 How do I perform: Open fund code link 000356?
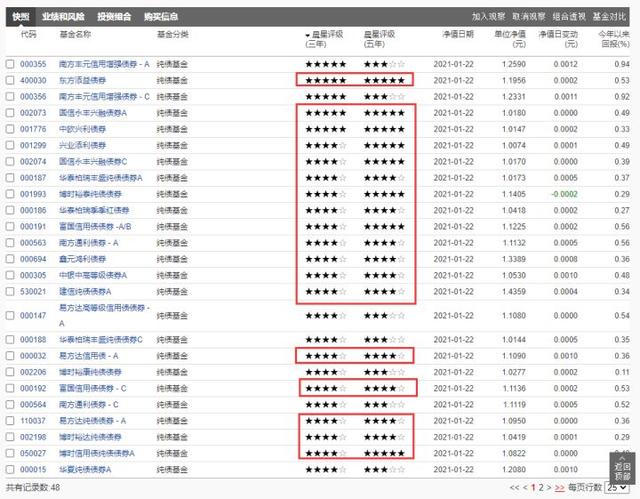pos(33,97)
